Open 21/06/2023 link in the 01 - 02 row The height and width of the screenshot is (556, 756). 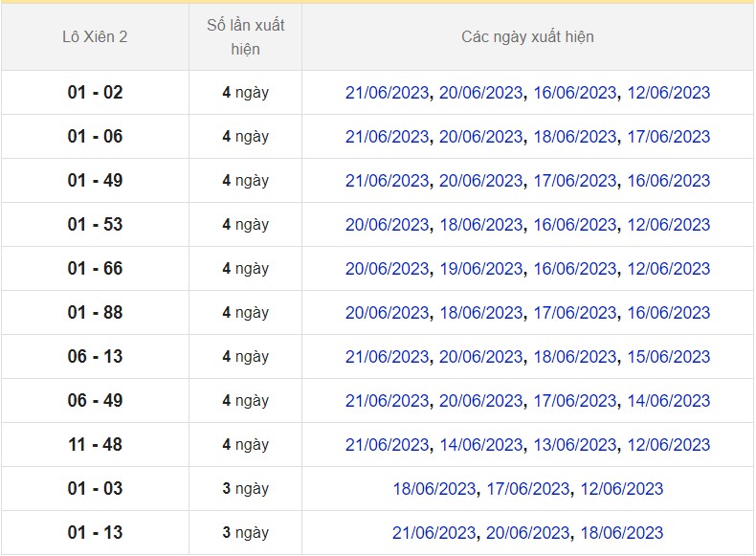click(387, 93)
